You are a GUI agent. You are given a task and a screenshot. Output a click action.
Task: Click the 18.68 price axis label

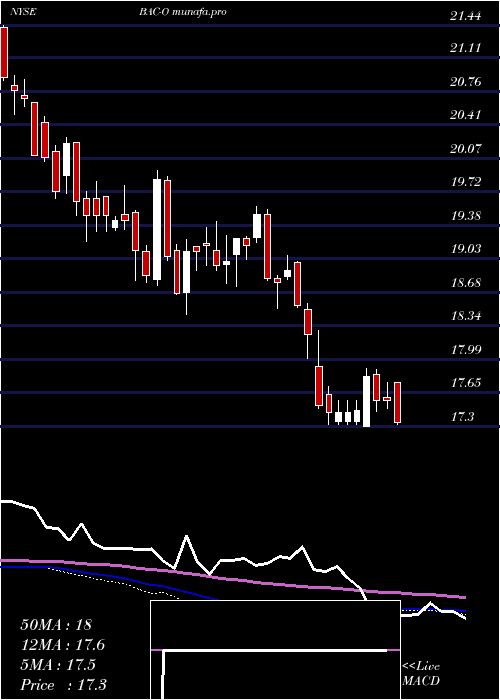(x=466, y=283)
